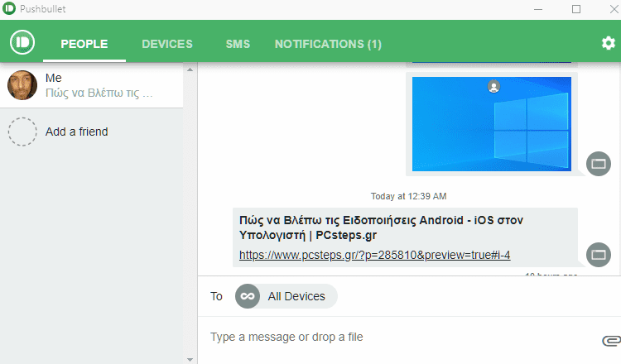This screenshot has height=364, width=621.
Task: Open the All Devices recipient selector
Action: pyautogui.click(x=286, y=296)
